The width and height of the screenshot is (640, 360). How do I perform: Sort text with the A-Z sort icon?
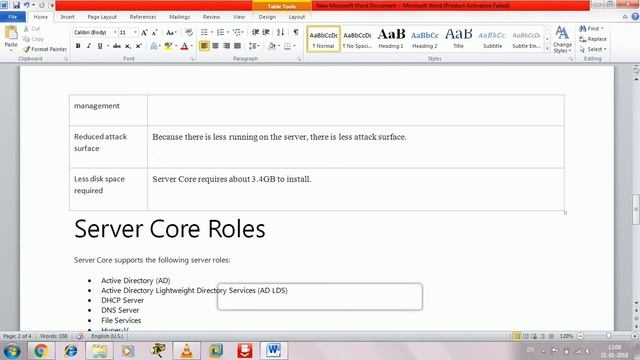pyautogui.click(x=280, y=32)
